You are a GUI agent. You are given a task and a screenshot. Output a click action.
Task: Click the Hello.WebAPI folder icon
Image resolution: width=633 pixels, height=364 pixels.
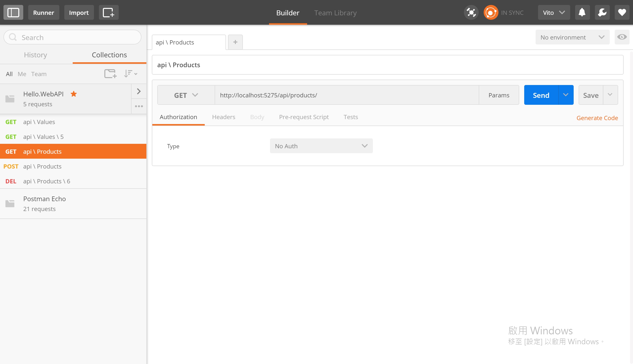coord(10,99)
